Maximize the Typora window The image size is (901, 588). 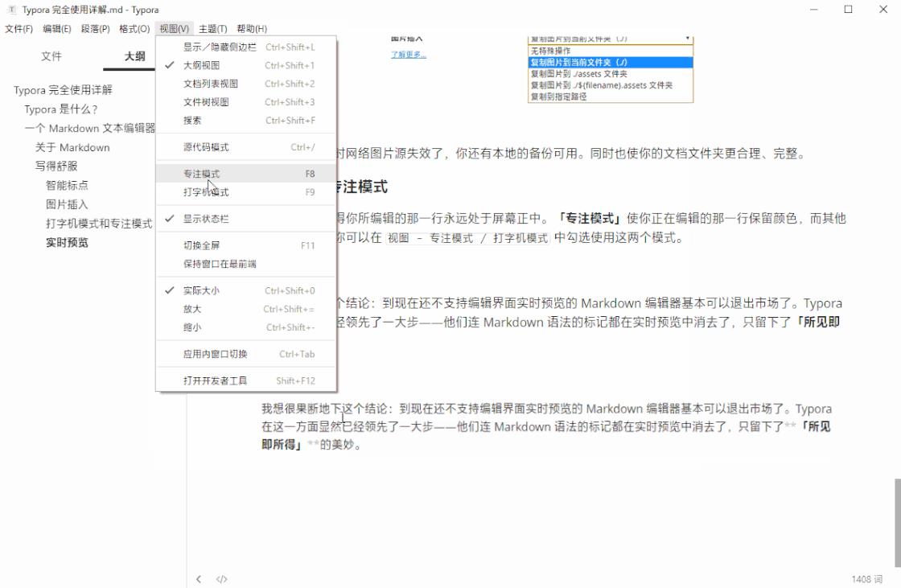pyautogui.click(x=848, y=10)
